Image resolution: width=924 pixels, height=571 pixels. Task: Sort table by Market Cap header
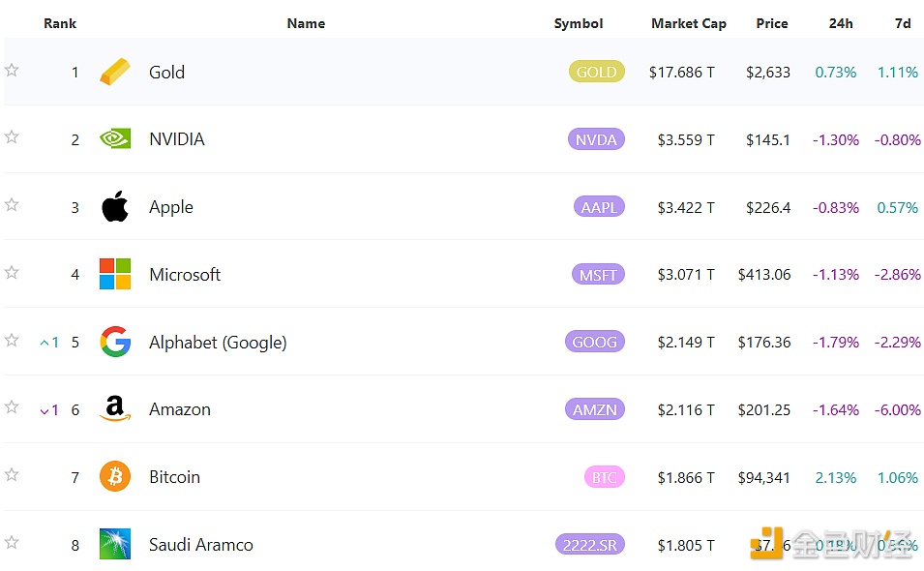pyautogui.click(x=688, y=23)
